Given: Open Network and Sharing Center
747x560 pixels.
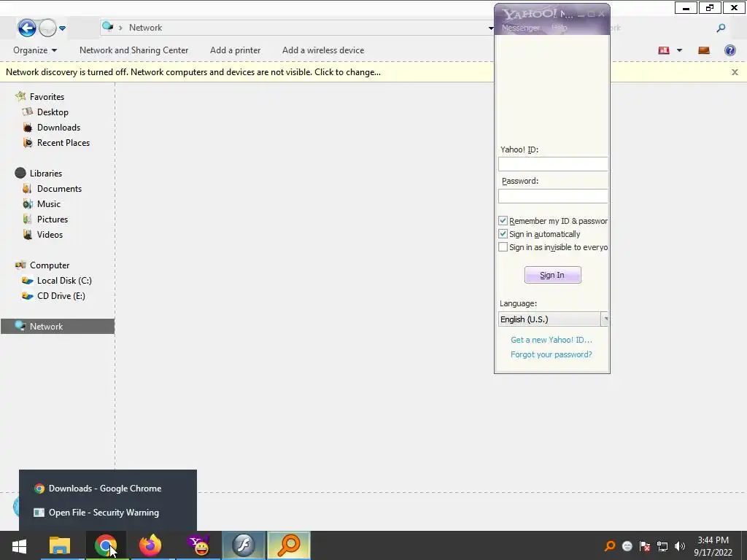Looking at the screenshot, I should coord(134,50).
